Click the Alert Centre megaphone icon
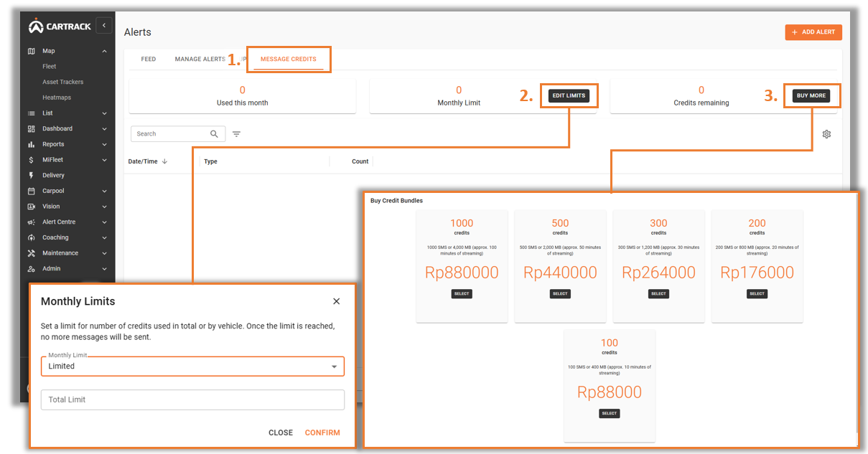Viewport: 868px width, 454px height. point(31,222)
